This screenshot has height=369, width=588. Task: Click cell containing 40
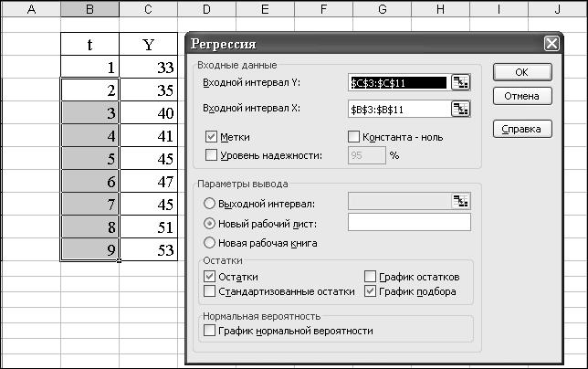click(149, 113)
